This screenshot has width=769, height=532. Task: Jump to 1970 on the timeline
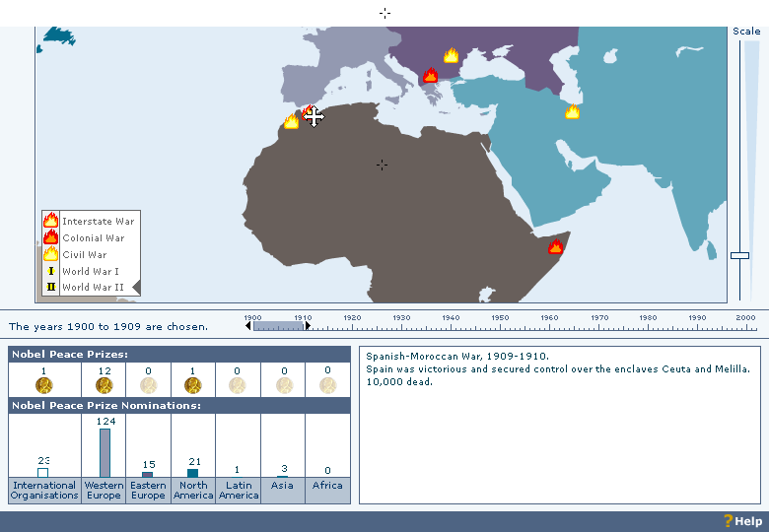(599, 318)
